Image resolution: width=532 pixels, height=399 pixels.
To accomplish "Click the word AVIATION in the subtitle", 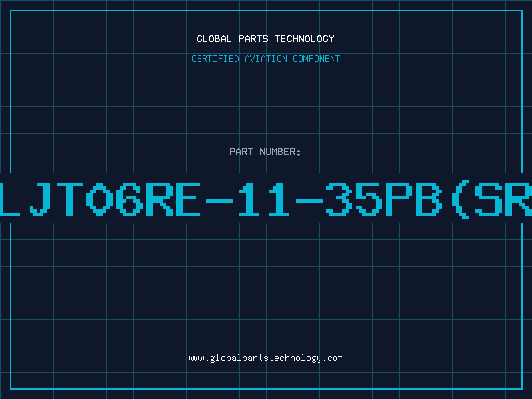I will click(266, 59).
